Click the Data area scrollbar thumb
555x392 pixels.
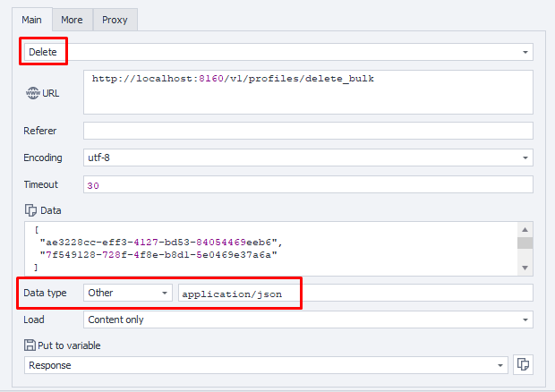click(x=525, y=243)
